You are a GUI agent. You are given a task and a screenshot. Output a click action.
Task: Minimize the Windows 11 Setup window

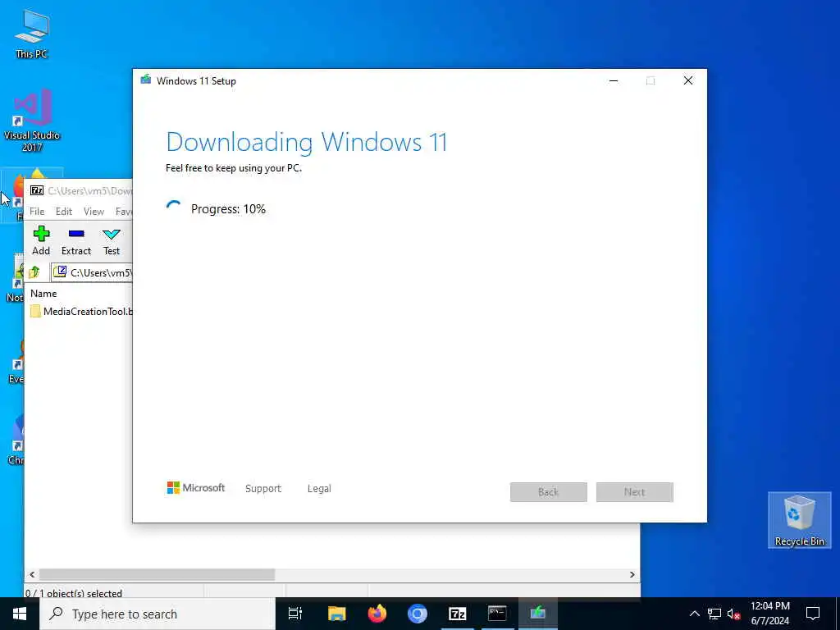click(614, 81)
